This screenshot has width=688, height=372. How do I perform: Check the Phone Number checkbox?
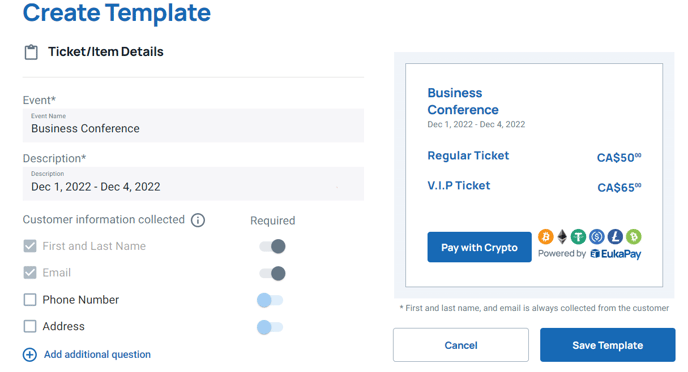pos(30,300)
